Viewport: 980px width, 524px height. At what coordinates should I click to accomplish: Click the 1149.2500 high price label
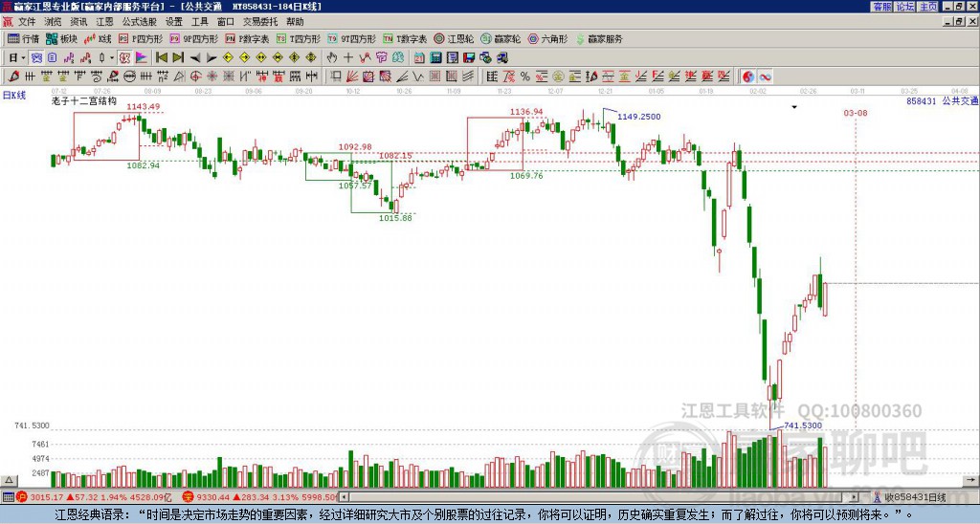click(x=638, y=116)
